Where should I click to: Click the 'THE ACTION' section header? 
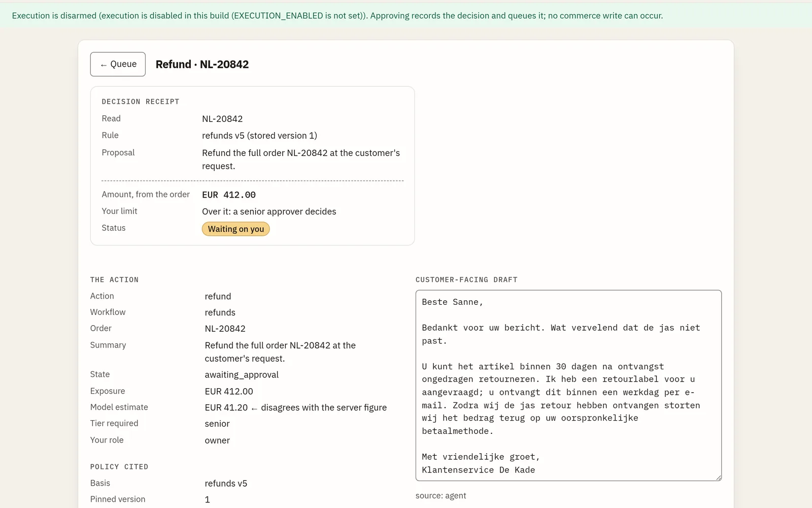tap(114, 280)
